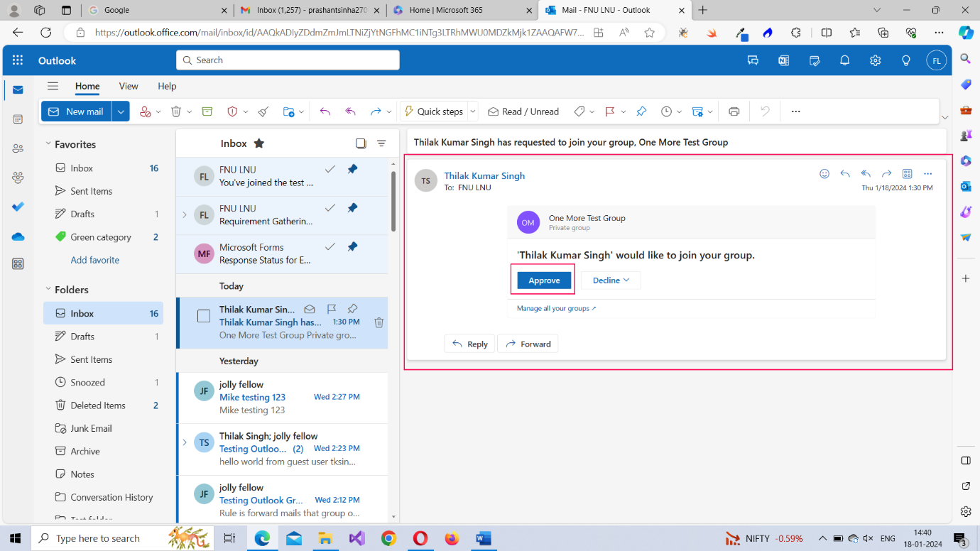Toggle pin on Tilak Kumar Singh email
Screen dimensions: 980x551
tap(352, 309)
